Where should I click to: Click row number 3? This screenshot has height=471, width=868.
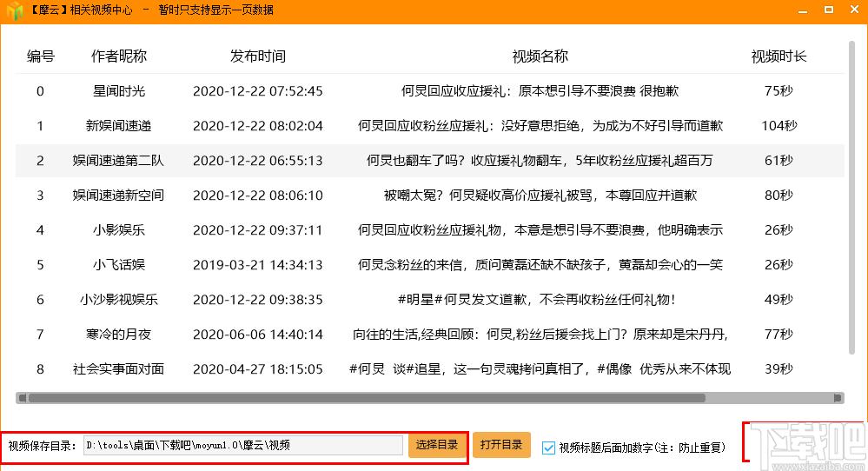pyautogui.click(x=40, y=196)
